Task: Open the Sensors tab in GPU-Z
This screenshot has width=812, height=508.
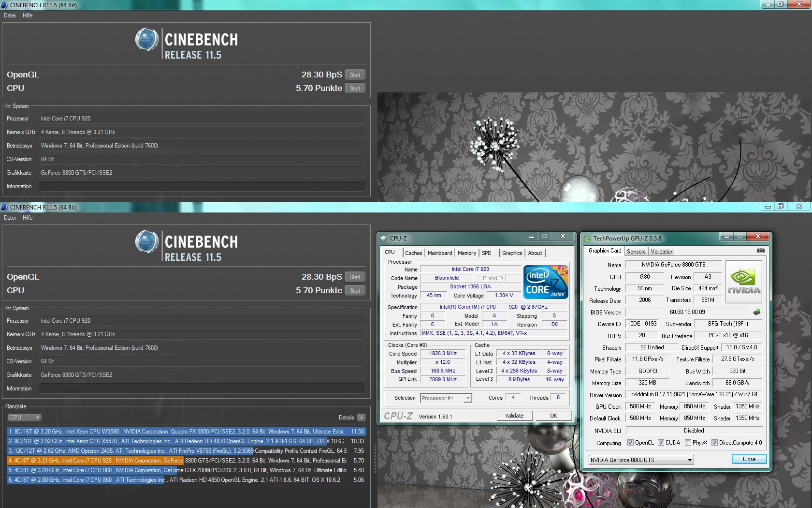Action: [x=636, y=252]
